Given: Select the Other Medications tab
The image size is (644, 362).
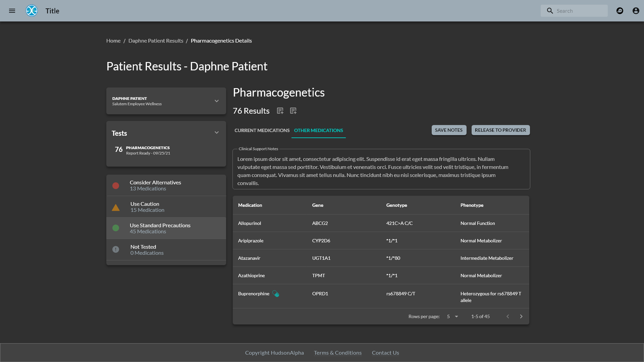Looking at the screenshot, I should pyautogui.click(x=318, y=130).
